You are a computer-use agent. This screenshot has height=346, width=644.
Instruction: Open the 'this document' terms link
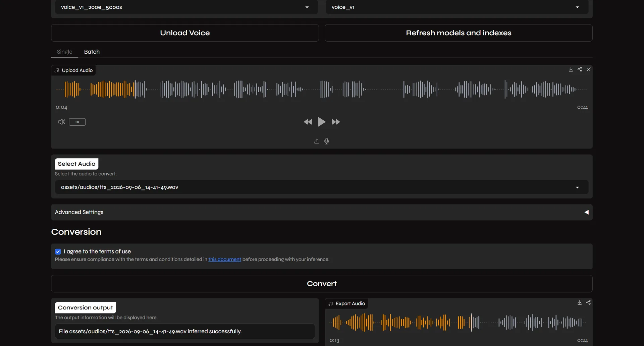pos(225,259)
